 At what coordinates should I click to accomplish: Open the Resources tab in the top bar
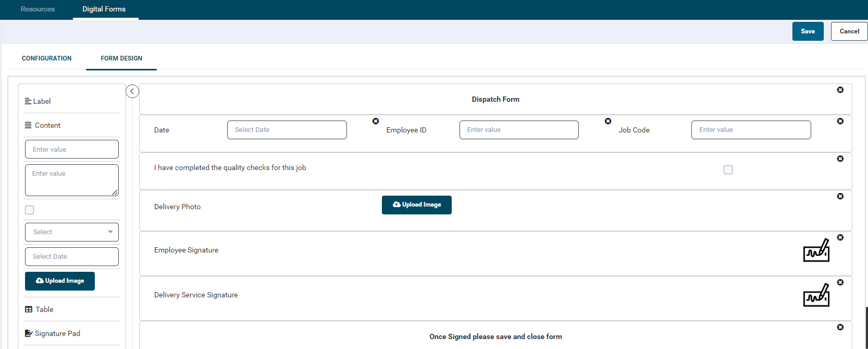pos(38,9)
